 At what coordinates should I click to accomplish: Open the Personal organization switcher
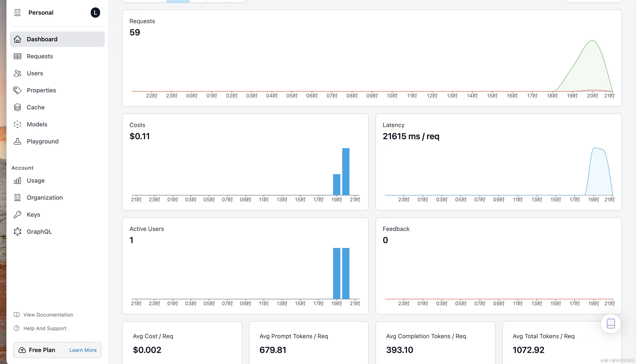(x=41, y=13)
